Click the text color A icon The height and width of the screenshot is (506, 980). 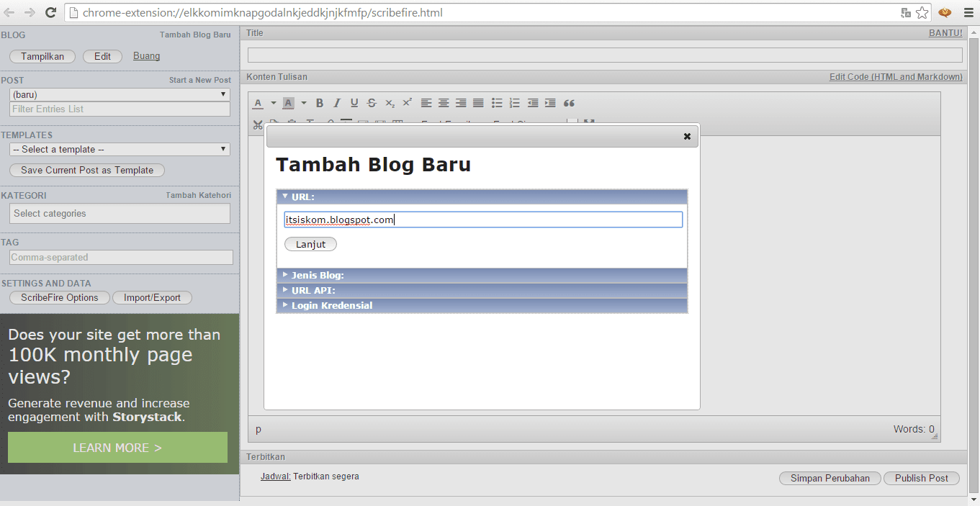(x=258, y=103)
